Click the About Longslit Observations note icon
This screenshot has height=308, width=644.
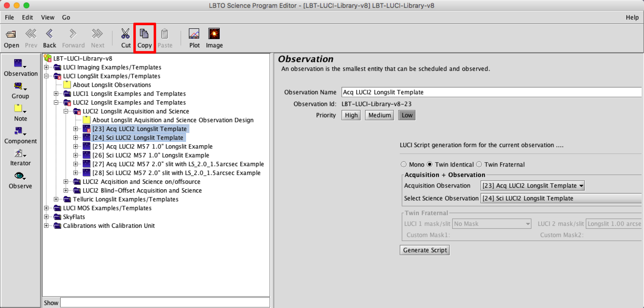click(x=67, y=85)
